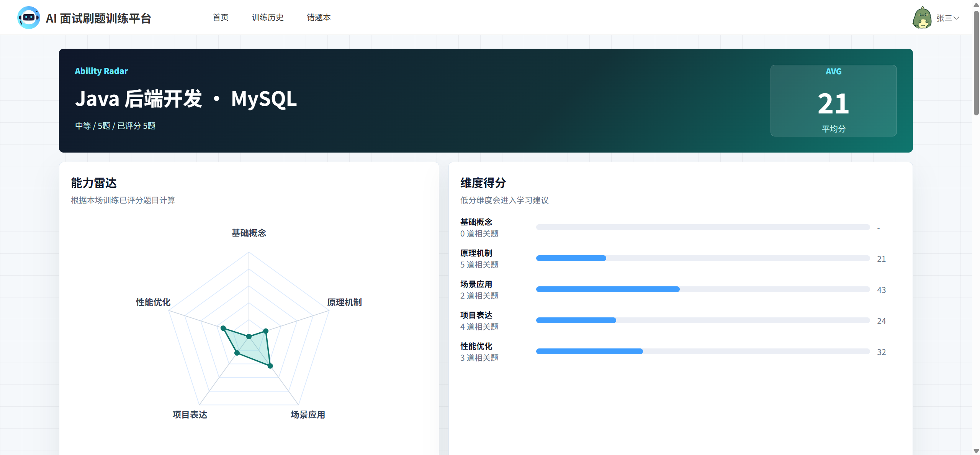Screen dimensions: 980x455
Task: Click the 3 道相关题 count text
Action: point(479,358)
